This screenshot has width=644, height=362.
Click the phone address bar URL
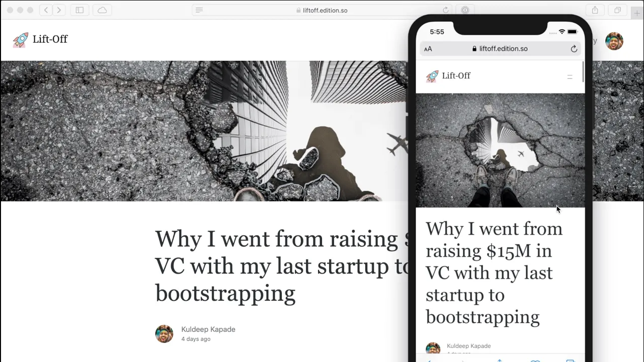(x=503, y=49)
